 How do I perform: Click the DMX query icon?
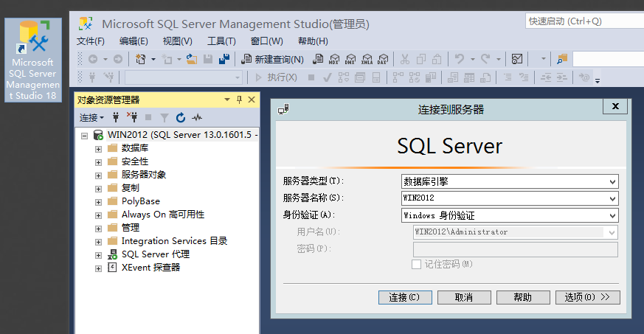[x=350, y=59]
